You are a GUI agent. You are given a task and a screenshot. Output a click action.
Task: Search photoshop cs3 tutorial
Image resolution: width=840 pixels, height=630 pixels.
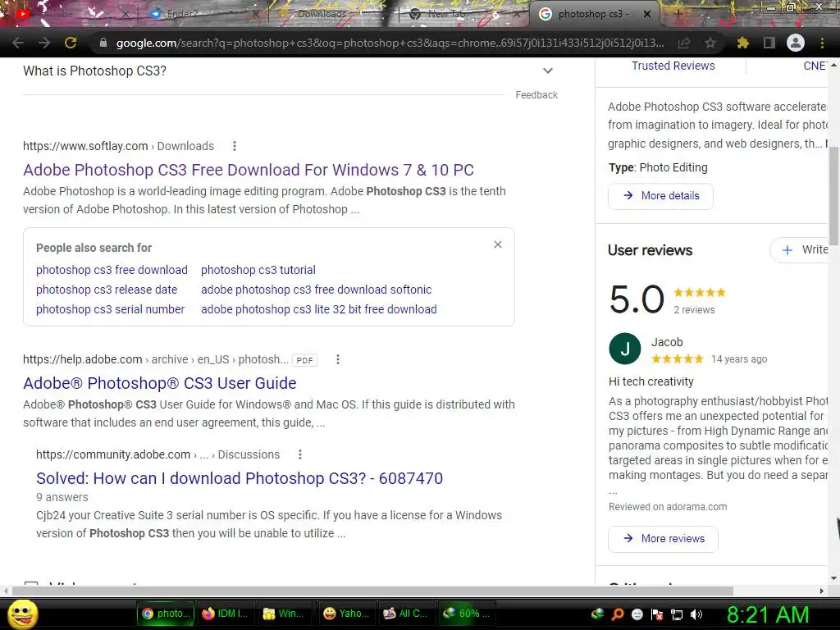(x=258, y=270)
